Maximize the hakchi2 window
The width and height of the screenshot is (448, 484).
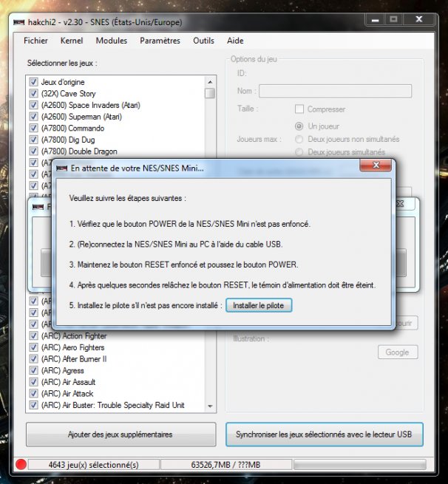click(x=393, y=20)
